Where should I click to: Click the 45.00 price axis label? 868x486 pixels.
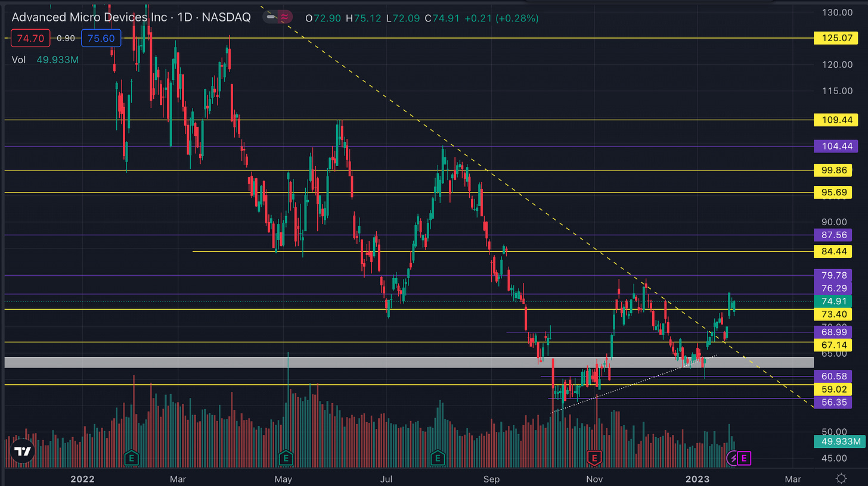[x=835, y=458]
